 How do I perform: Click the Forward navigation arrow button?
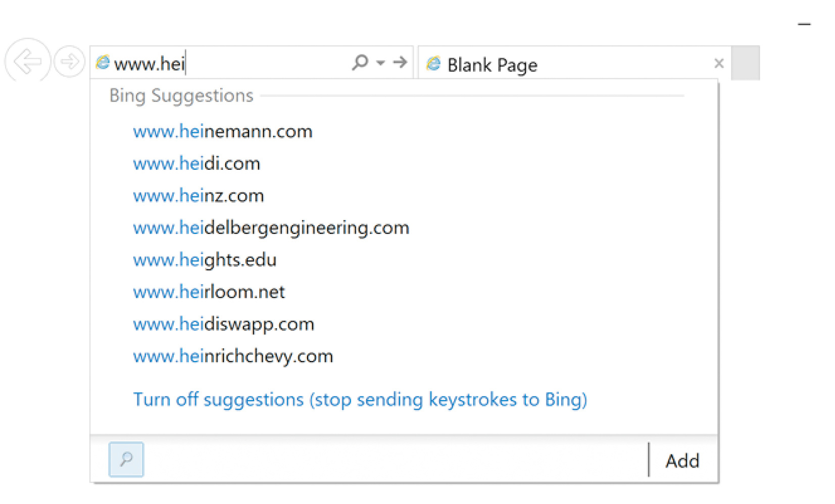tap(69, 62)
